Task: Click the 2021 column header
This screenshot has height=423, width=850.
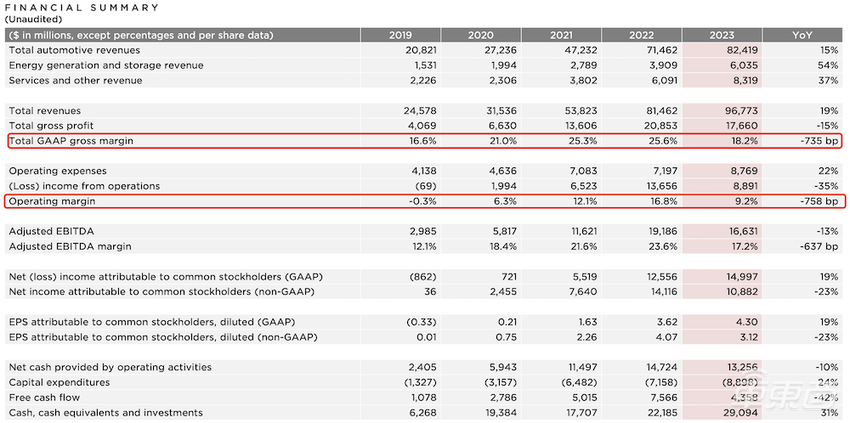Action: click(x=561, y=35)
